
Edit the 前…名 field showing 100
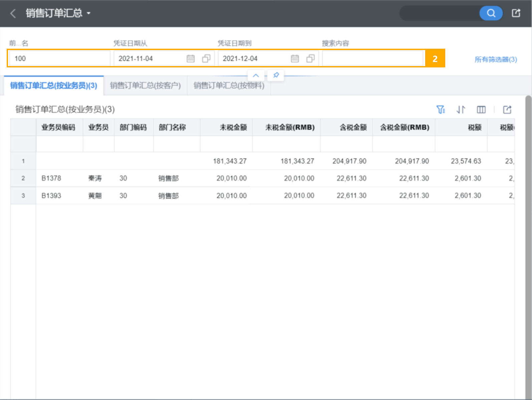[x=59, y=58]
